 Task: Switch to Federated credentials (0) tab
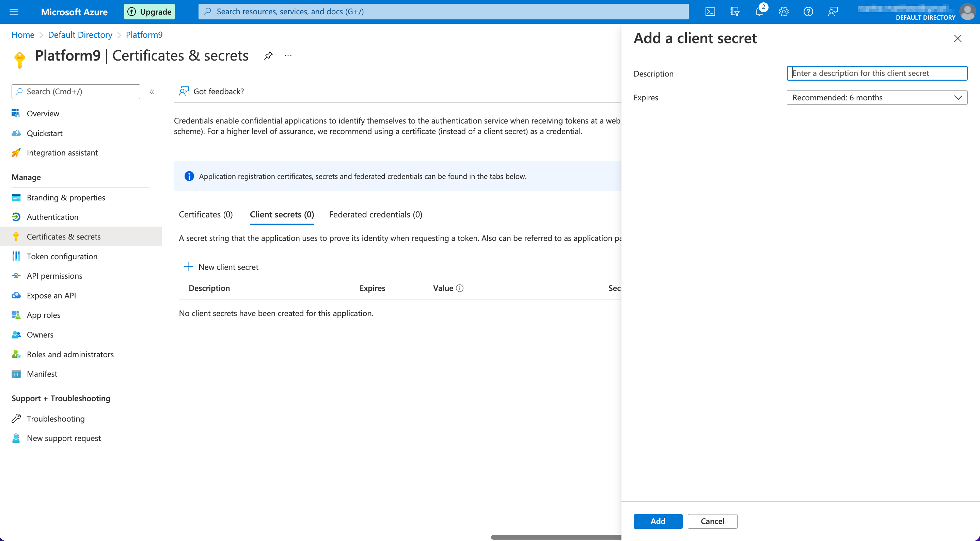coord(376,214)
